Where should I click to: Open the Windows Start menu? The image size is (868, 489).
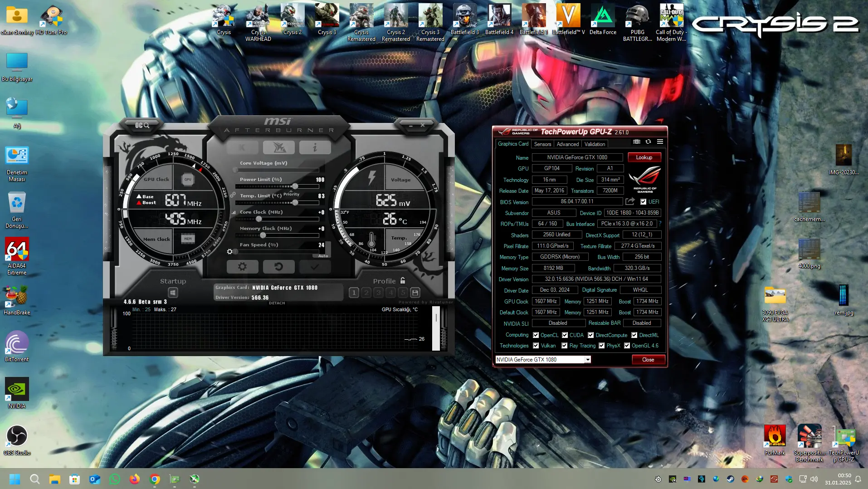tap(15, 479)
